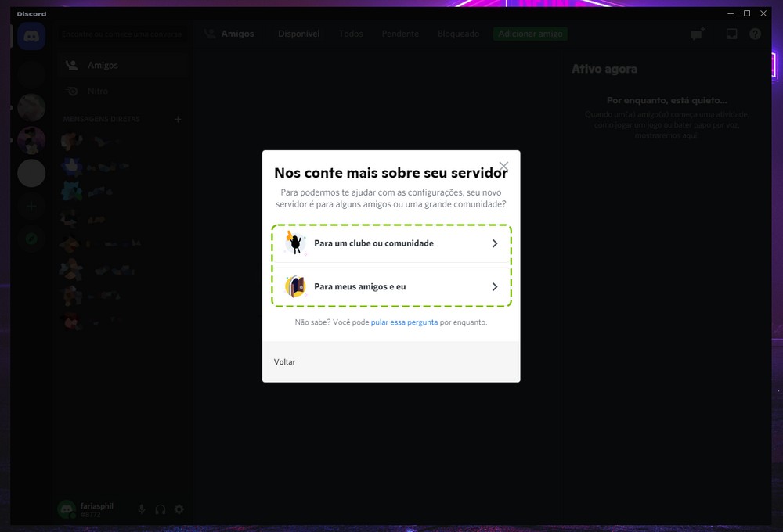783x532 pixels.
Task: Click Adicionar amigo button
Action: point(530,34)
